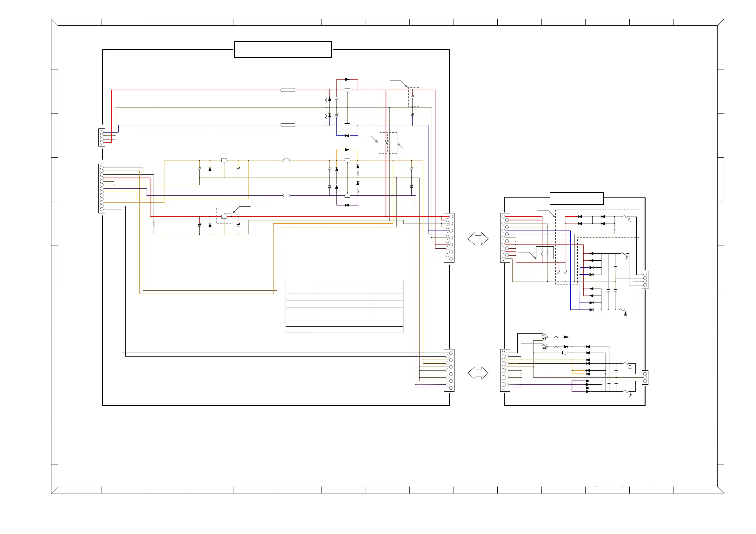Select the dashed box around two crossing resistors
Image resolution: width=756 pixels, height=534 pixels.
[388, 143]
